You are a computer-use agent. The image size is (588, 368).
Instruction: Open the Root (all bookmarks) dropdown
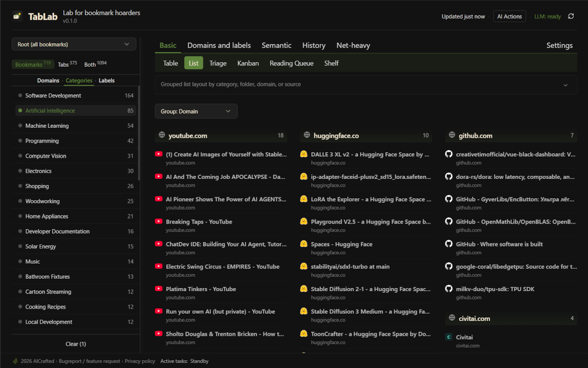coord(74,44)
